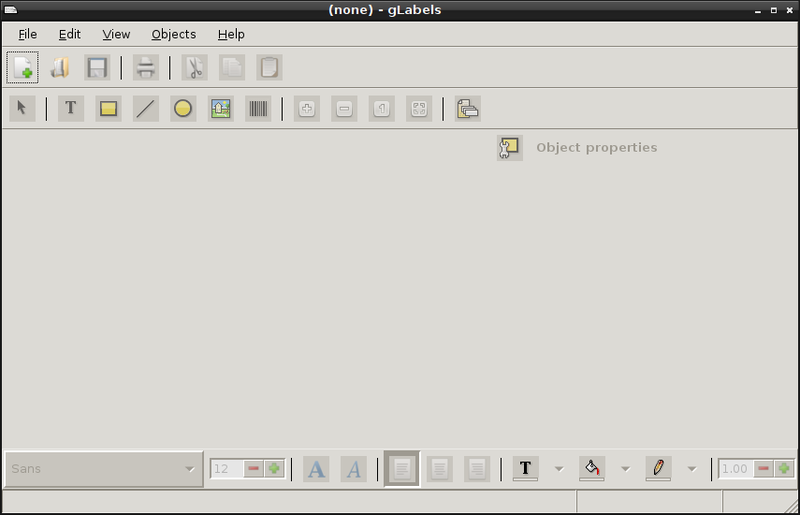This screenshot has height=515, width=800.
Task: Expand fill color dropdown arrow
Action: pyautogui.click(x=626, y=469)
